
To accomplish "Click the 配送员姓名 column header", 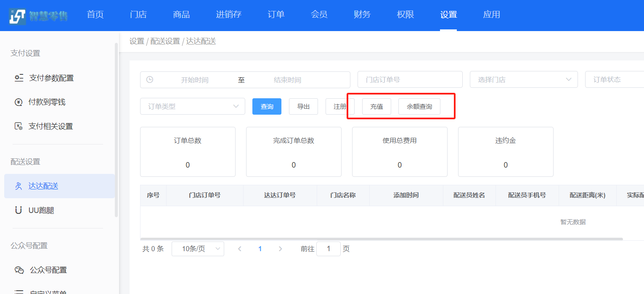I will coord(469,195).
